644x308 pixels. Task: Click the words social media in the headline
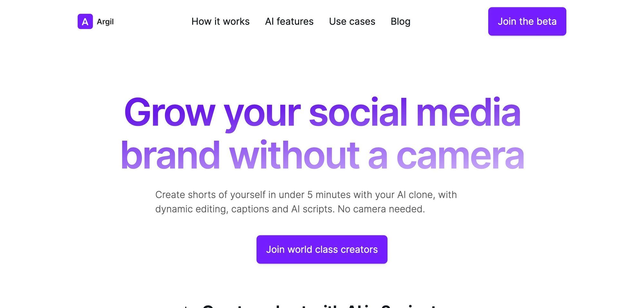pos(415,112)
